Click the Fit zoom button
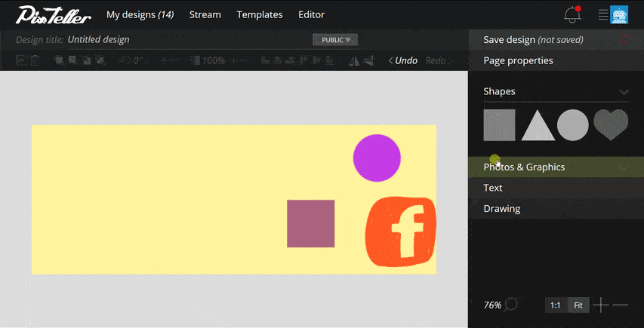 click(x=578, y=305)
